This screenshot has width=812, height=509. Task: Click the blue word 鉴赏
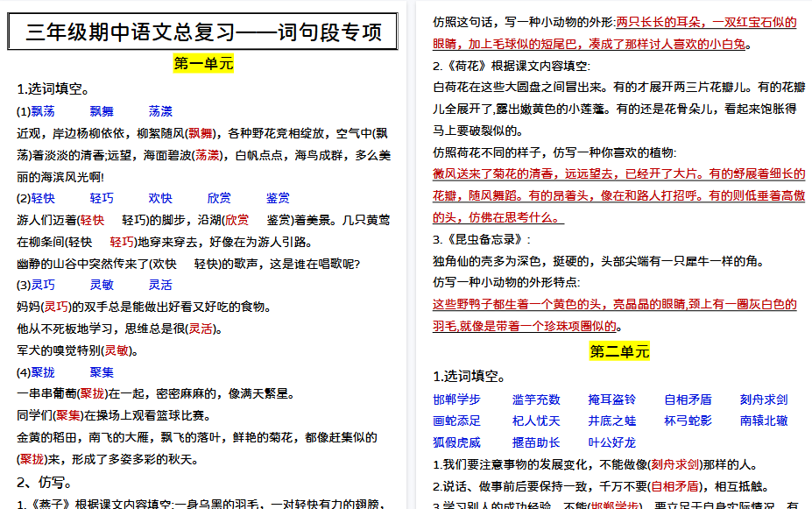278,198
